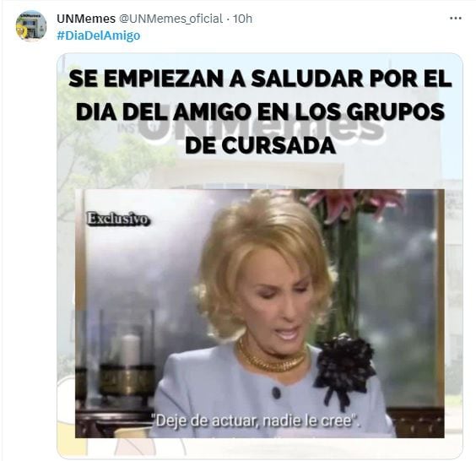
Task: Click the UNMemes profile avatar
Action: [31, 26]
